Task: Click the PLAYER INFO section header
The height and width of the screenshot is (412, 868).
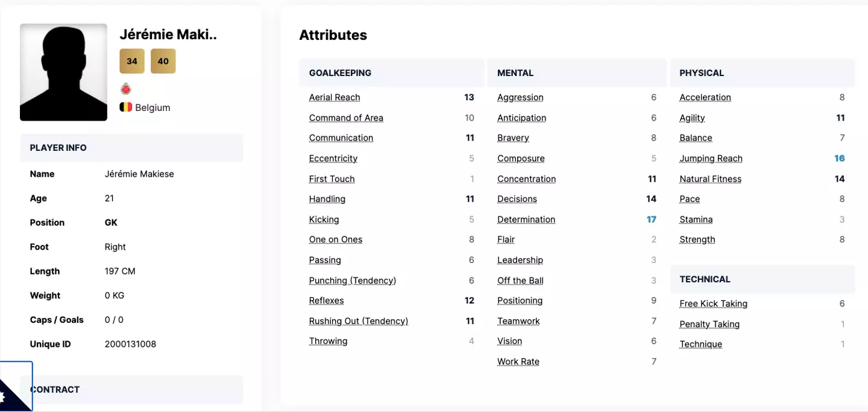Action: click(131, 148)
